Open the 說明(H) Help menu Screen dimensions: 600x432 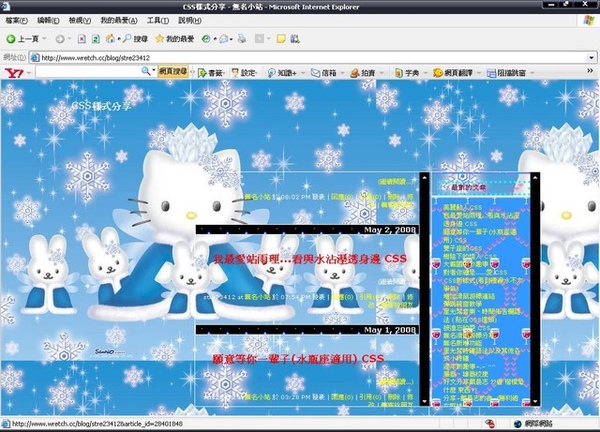tap(190, 20)
